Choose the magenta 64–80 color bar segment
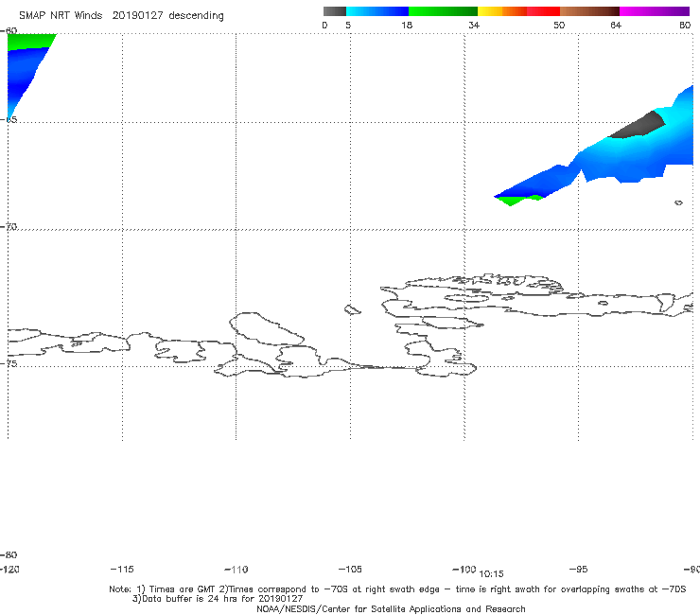This screenshot has height=615, width=700. tap(655, 11)
